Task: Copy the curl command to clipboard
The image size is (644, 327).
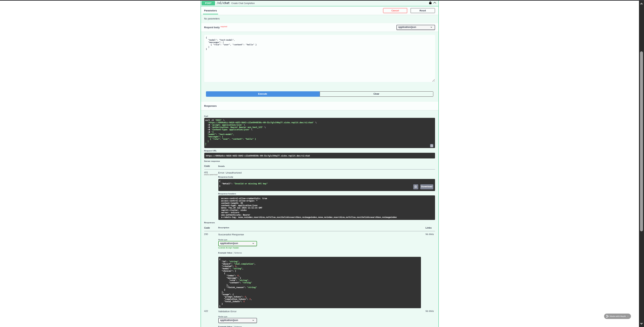Action: [432, 146]
